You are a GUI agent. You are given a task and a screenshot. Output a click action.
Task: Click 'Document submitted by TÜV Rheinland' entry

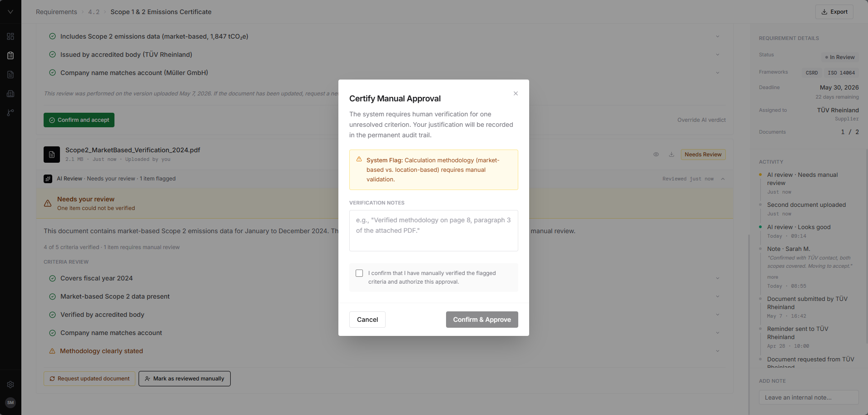pos(807,303)
